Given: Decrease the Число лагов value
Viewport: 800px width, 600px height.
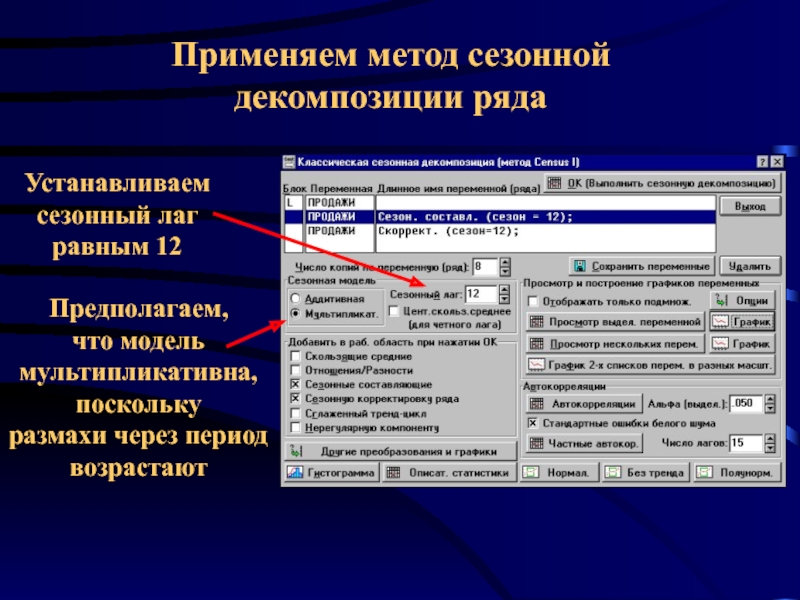Looking at the screenshot, I should point(770,448).
